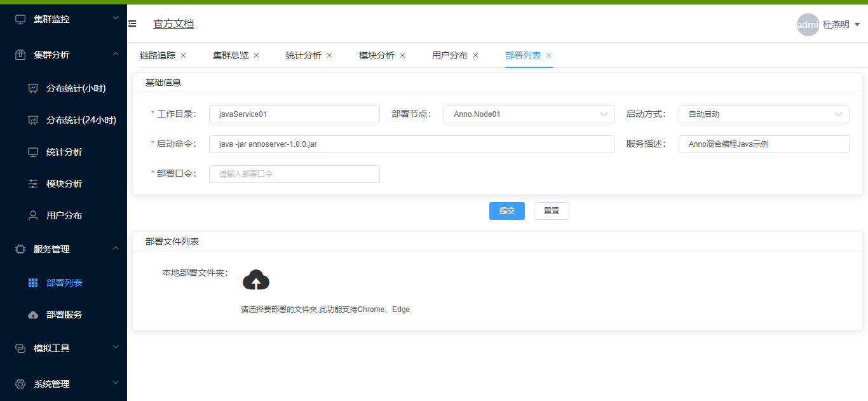The image size is (868, 401).
Task: Expand the 集群监控 menu chevron
Action: coord(115,18)
